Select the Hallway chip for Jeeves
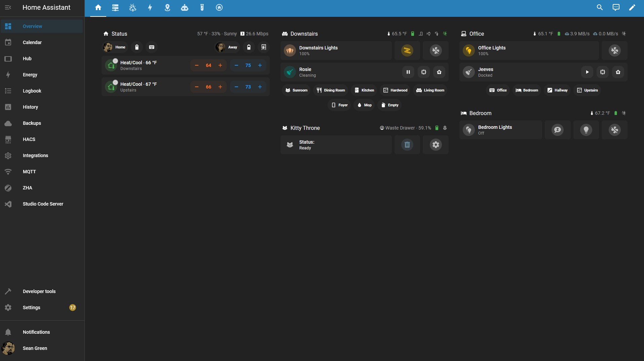 coord(557,90)
